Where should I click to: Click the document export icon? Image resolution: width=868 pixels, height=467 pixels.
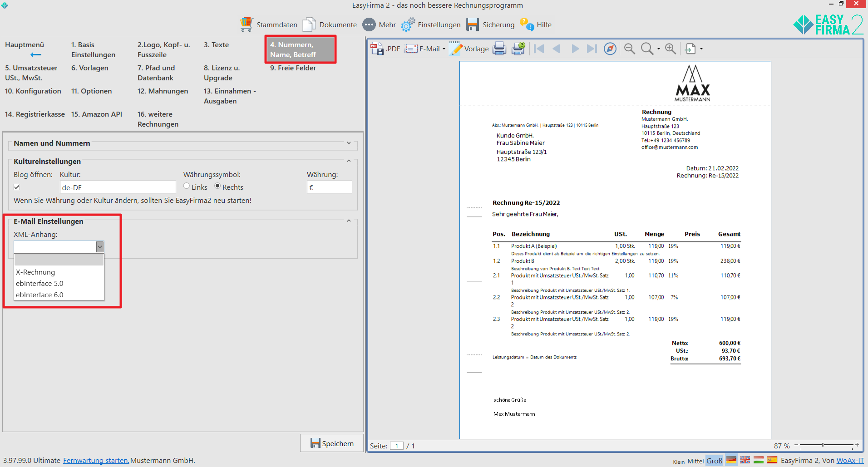[x=690, y=49]
